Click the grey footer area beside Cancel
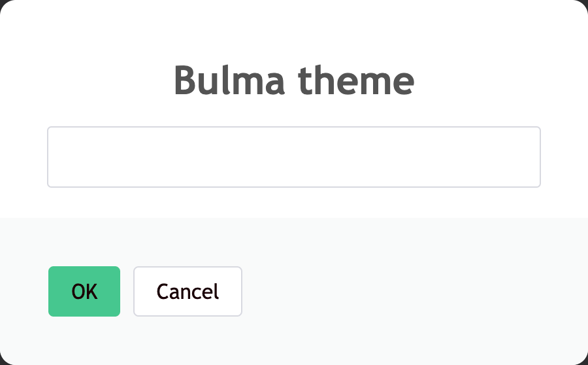588x365 pixels. [x=405, y=291]
